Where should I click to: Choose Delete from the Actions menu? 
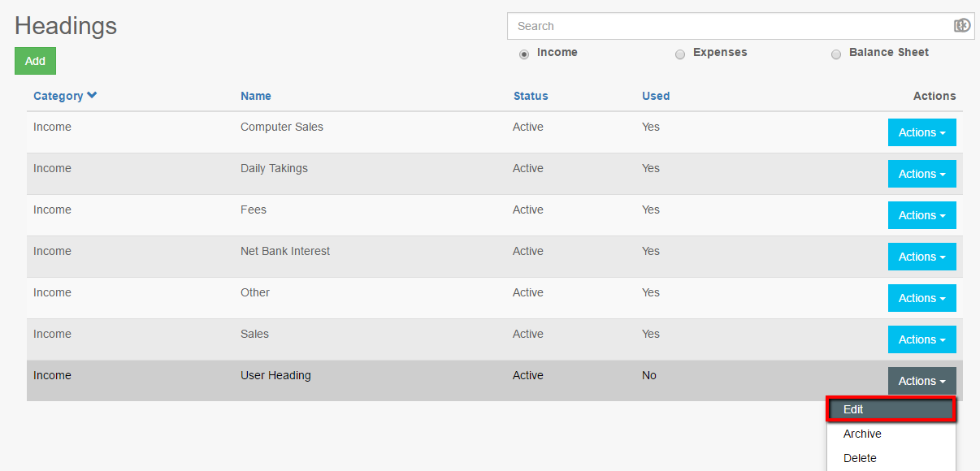860,458
